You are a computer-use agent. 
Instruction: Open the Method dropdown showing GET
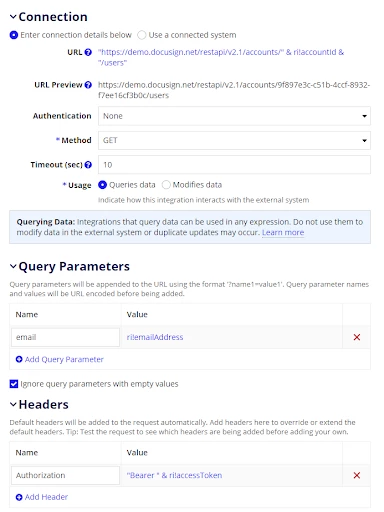pos(234,140)
